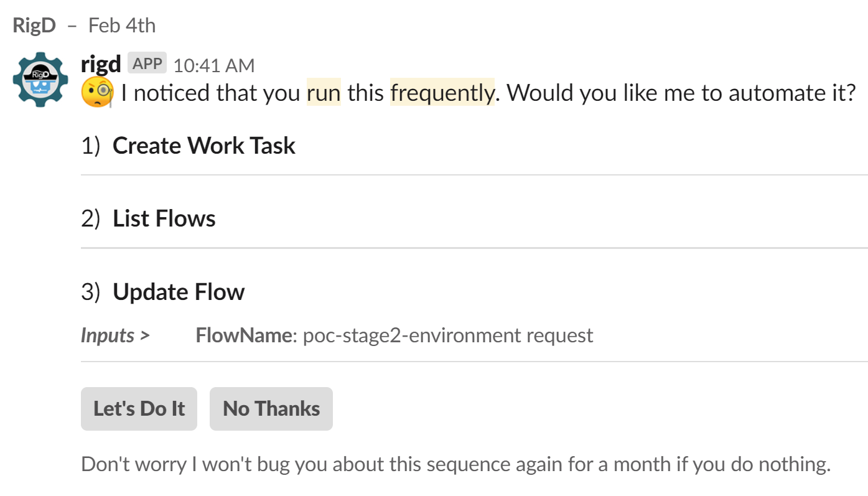Select the List Flows step
This screenshot has width=868, height=496.
[x=164, y=218]
